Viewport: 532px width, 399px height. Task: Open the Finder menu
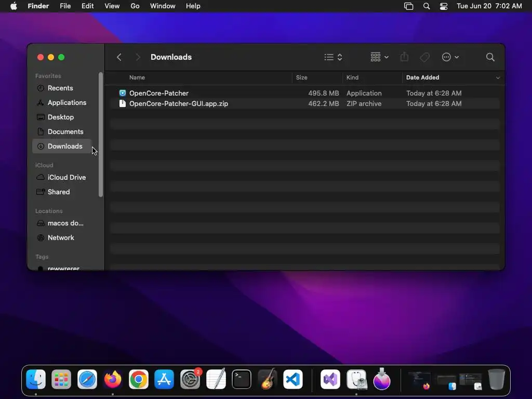(x=38, y=6)
